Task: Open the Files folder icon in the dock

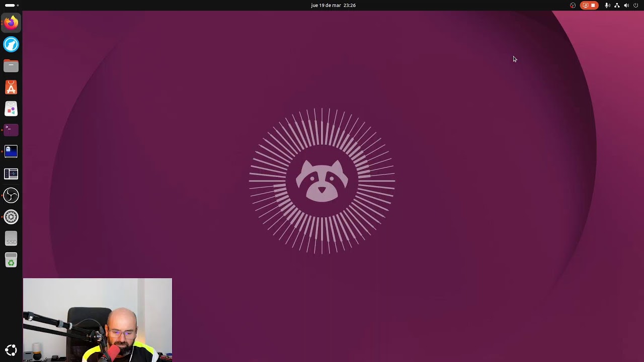Action: tap(11, 66)
